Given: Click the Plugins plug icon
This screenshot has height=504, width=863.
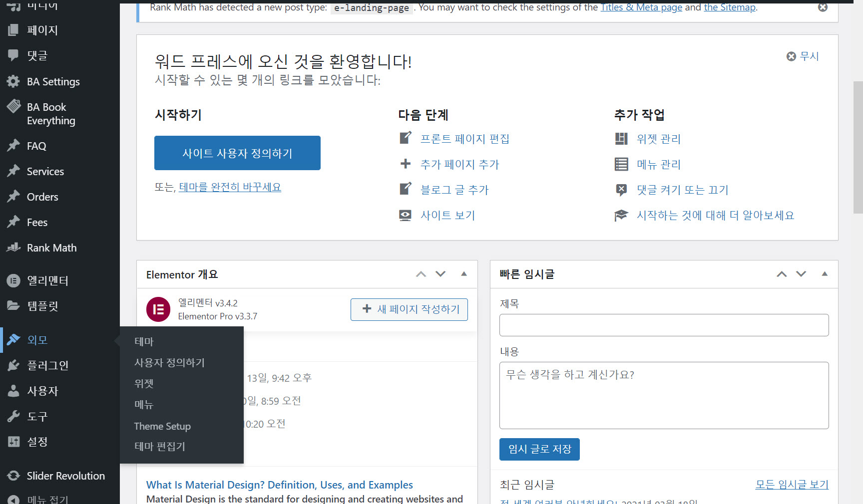Looking at the screenshot, I should click(13, 365).
